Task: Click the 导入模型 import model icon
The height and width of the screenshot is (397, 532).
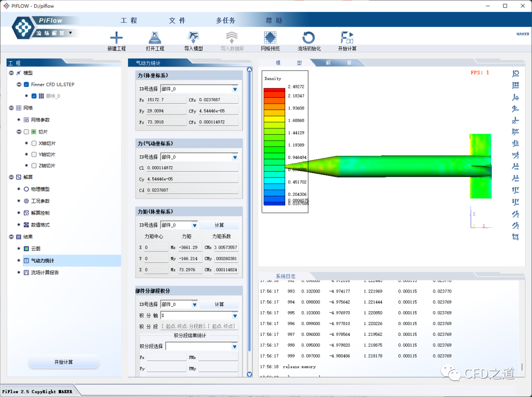Action: click(x=193, y=38)
